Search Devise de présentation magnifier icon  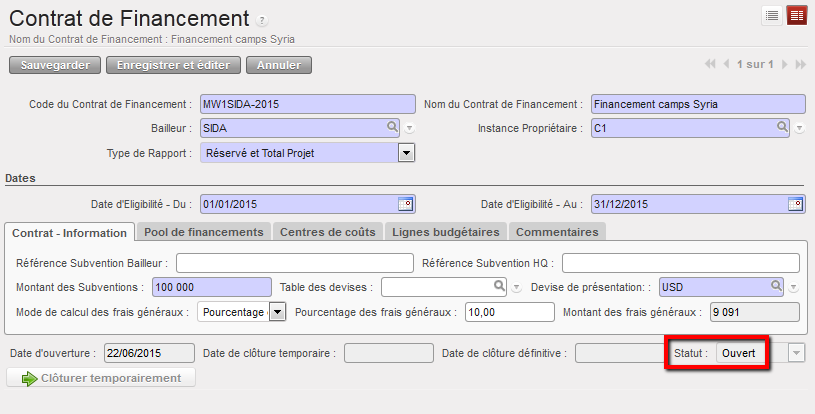pyautogui.click(x=775, y=286)
